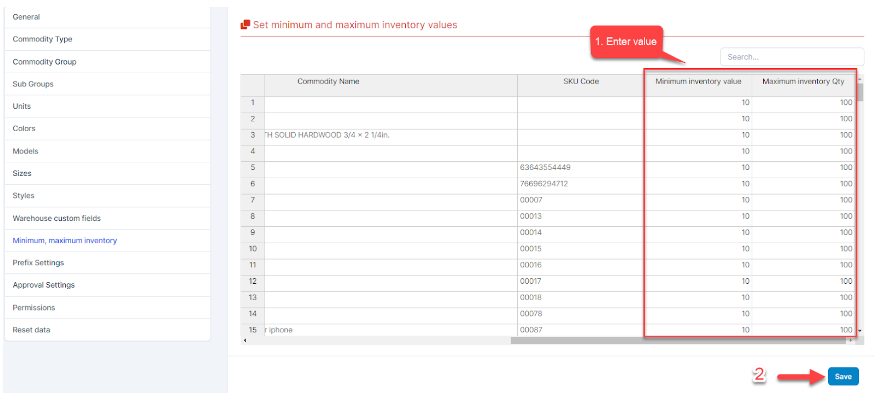This screenshot has height=393, width=875.
Task: Select the Units menu item
Action: tap(107, 106)
